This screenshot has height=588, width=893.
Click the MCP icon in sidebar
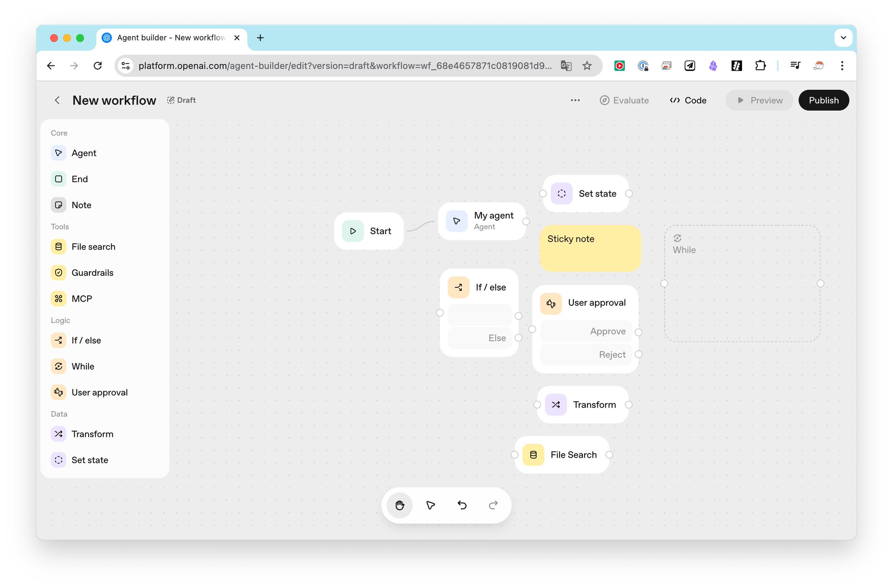point(58,299)
